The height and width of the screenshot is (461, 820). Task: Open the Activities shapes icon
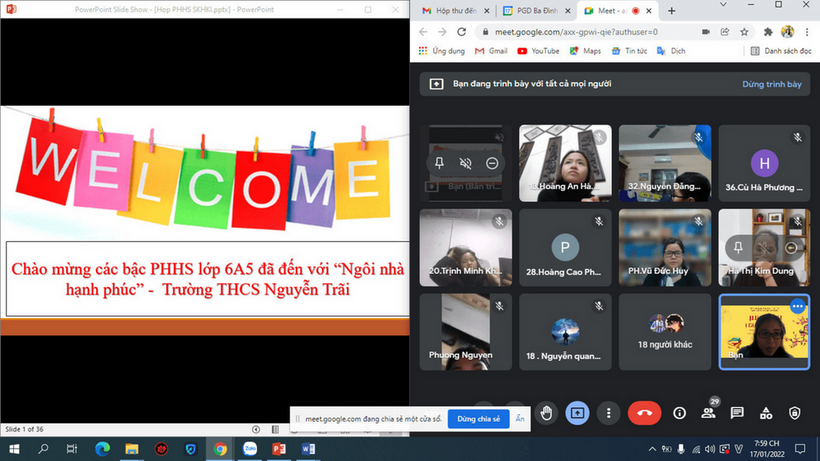coord(766,413)
